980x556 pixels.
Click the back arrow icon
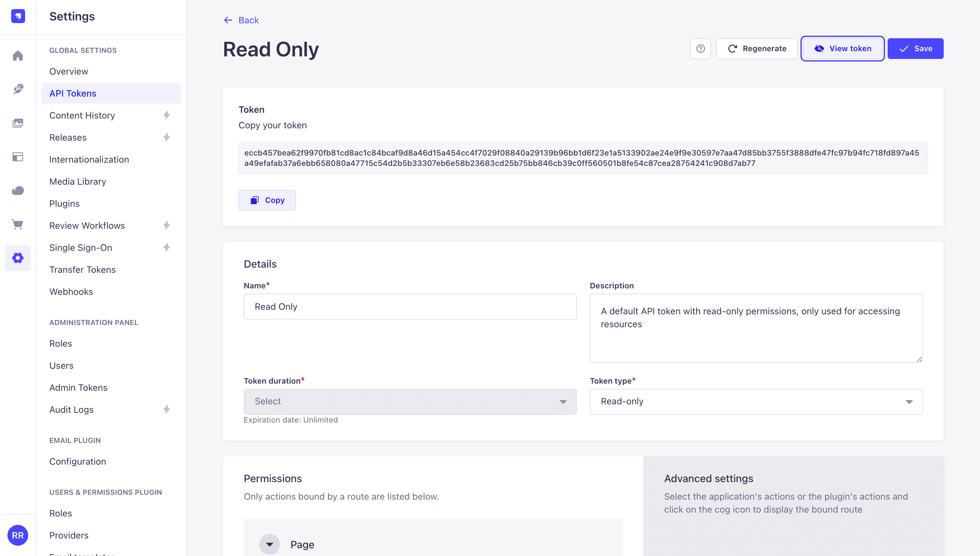pos(228,20)
